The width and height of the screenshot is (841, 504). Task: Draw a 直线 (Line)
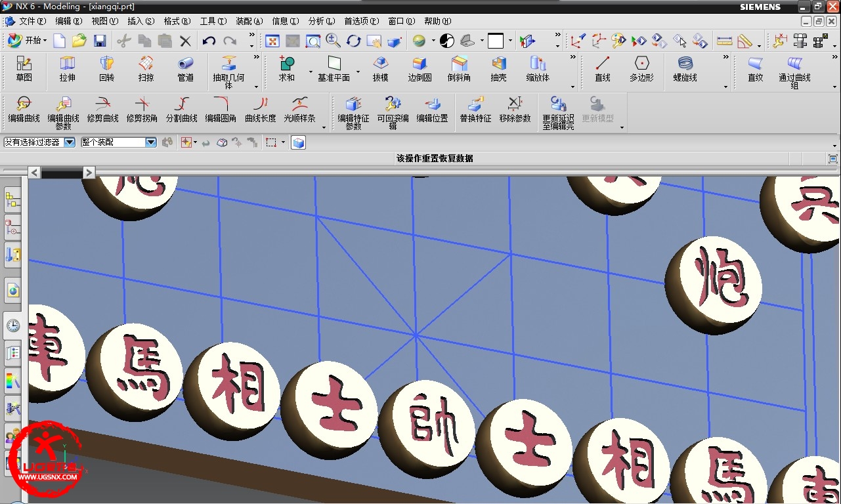(602, 70)
